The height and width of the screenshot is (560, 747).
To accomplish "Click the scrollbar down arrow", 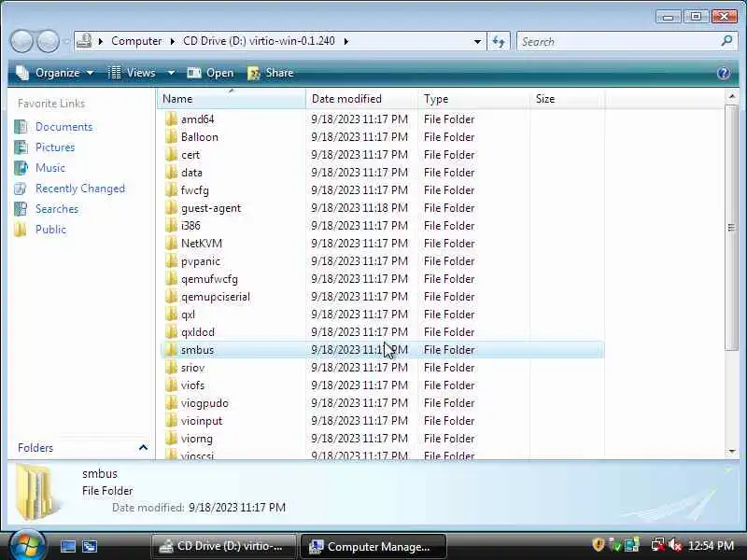I will pos(731,451).
